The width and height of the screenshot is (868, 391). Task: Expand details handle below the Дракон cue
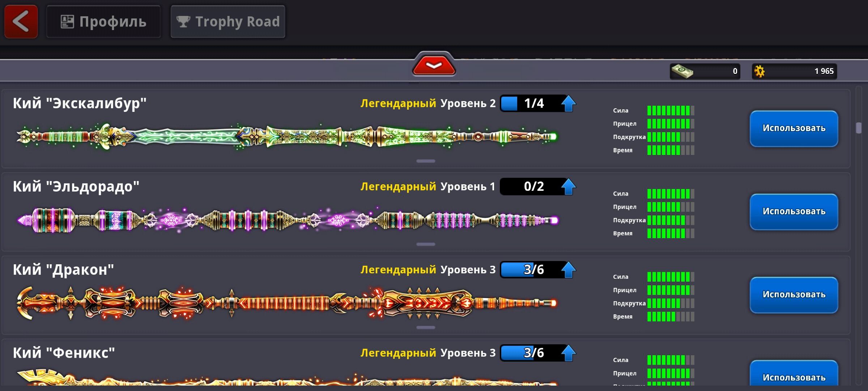coord(426,328)
